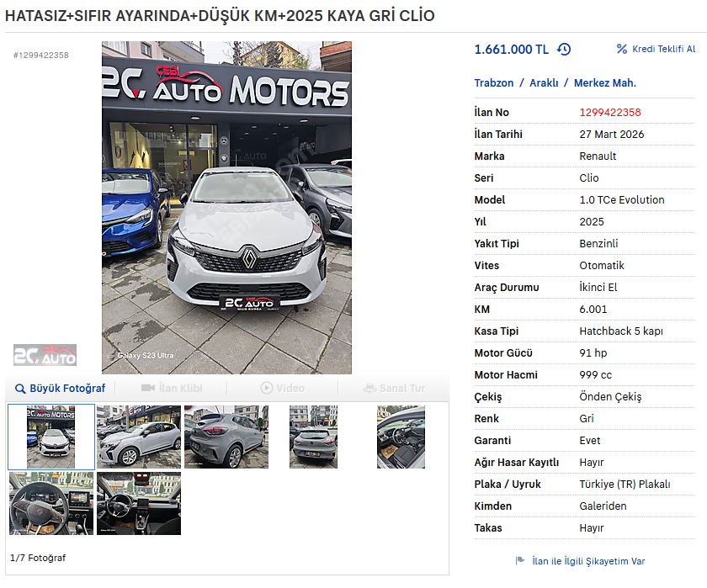Image resolution: width=707 pixels, height=588 pixels.
Task: Click the İlan Tarihi value 27 Mart 2026
Action: click(x=611, y=135)
